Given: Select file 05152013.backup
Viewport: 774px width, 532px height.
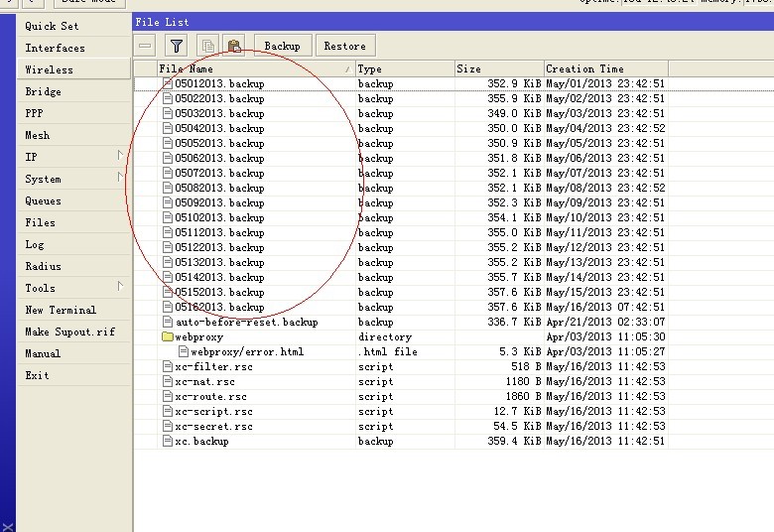Looking at the screenshot, I should (x=219, y=292).
